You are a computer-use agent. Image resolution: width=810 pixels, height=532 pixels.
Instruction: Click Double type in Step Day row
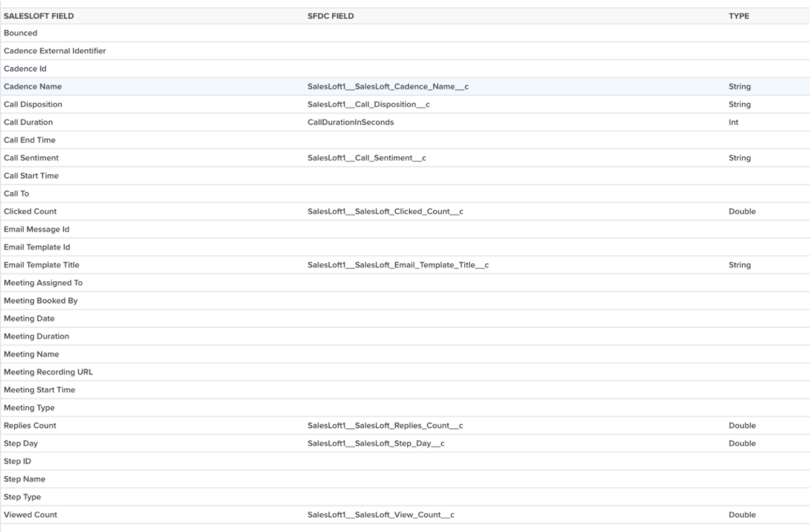click(x=743, y=443)
